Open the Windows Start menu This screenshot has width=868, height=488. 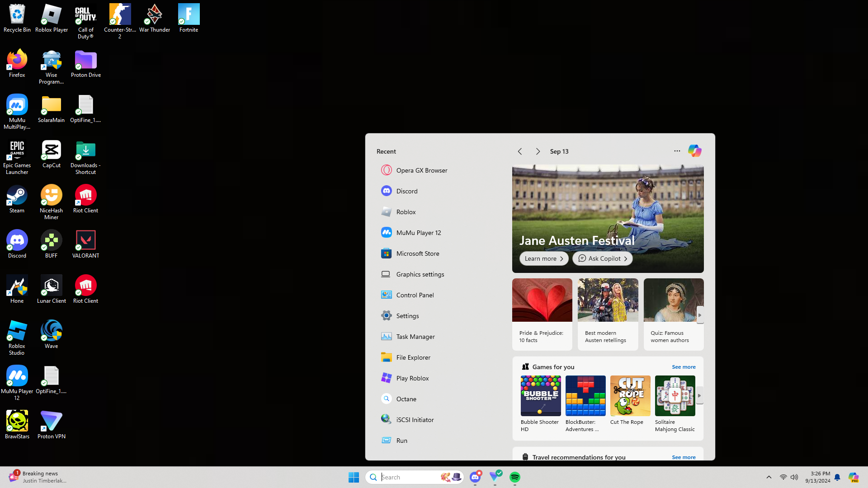tap(354, 477)
